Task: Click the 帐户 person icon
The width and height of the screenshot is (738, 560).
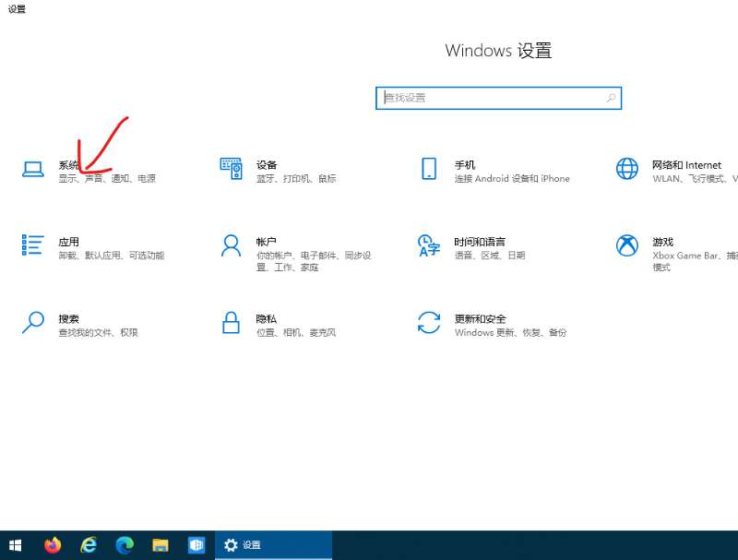Action: point(231,246)
